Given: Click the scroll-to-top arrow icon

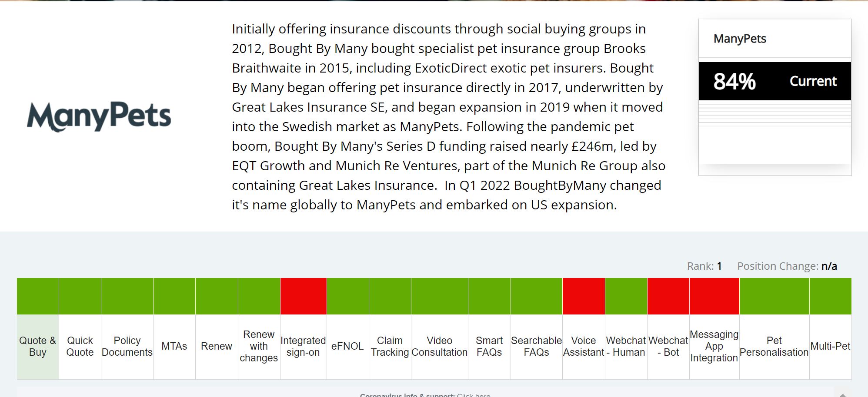Looking at the screenshot, I should pyautogui.click(x=842, y=395).
